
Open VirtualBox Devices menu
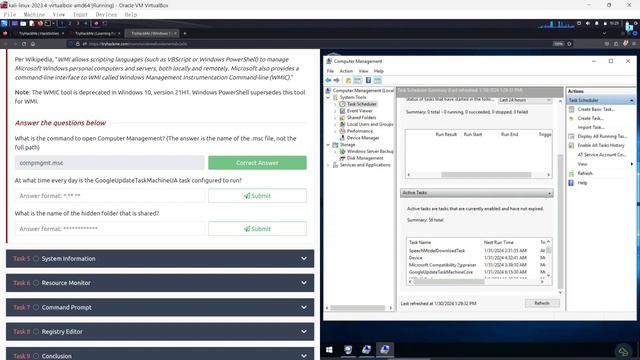106,15
